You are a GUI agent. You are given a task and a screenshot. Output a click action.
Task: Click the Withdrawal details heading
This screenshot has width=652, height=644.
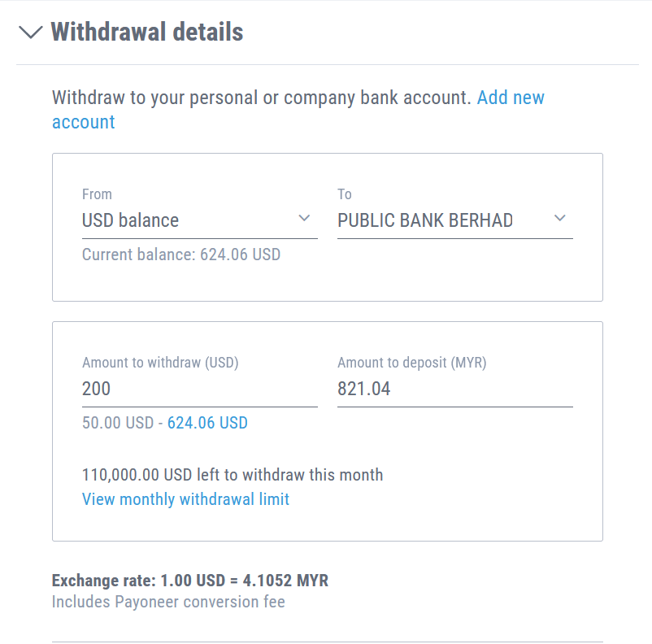146,33
